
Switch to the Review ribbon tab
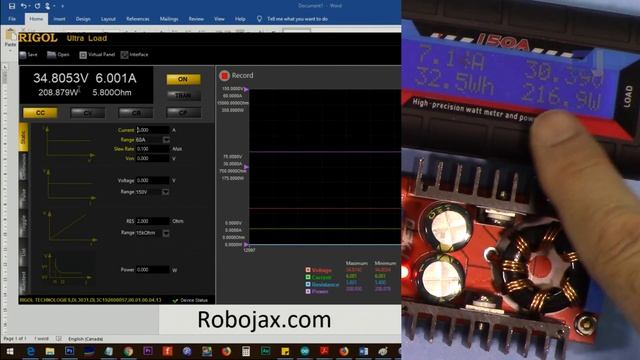coord(196,19)
